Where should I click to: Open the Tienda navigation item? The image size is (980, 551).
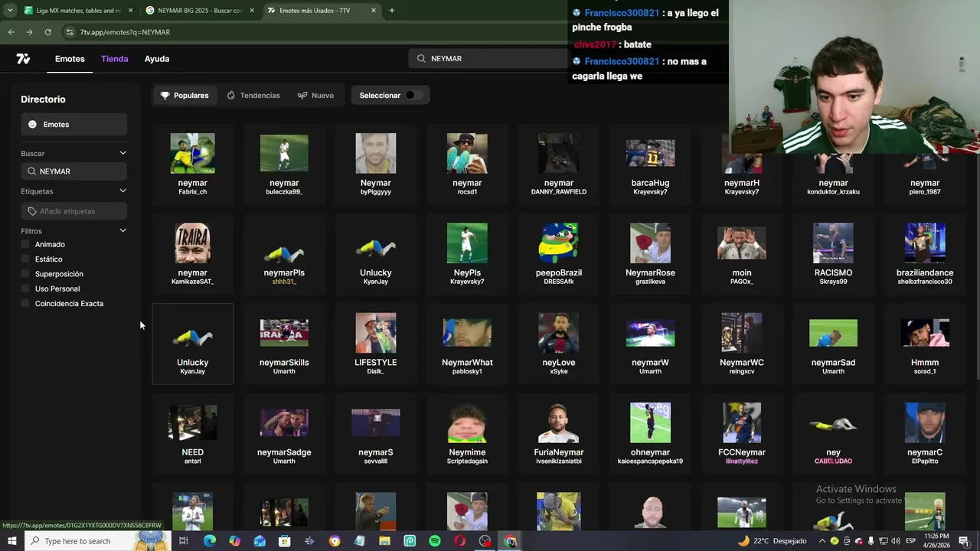(x=115, y=59)
